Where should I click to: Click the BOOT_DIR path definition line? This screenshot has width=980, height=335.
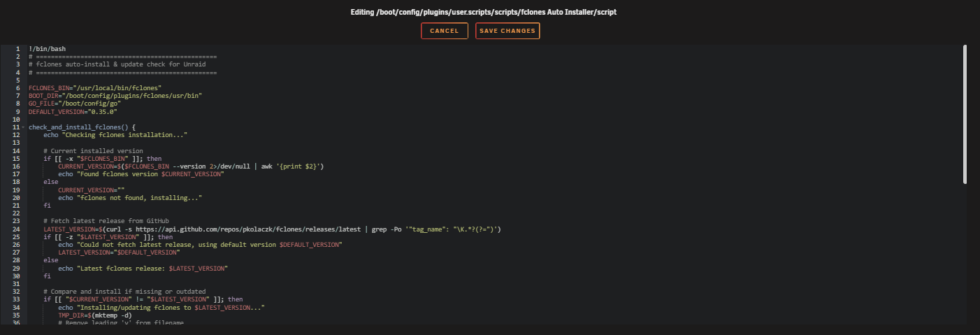click(115, 96)
